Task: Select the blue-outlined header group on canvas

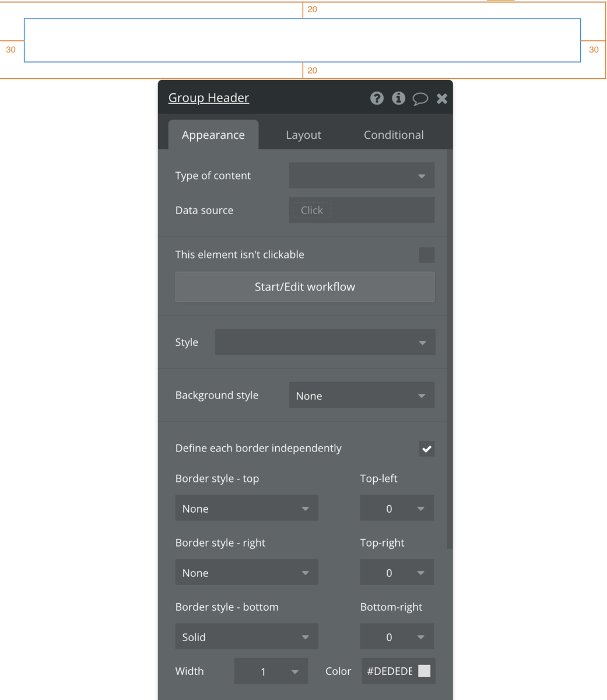Action: tap(302, 40)
